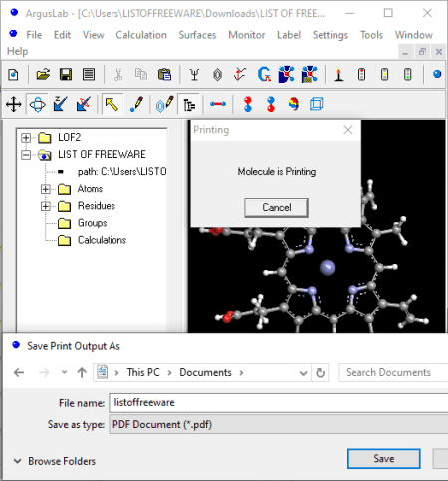Close the Printing dialog with X
This screenshot has height=481, width=448.
[x=348, y=130]
